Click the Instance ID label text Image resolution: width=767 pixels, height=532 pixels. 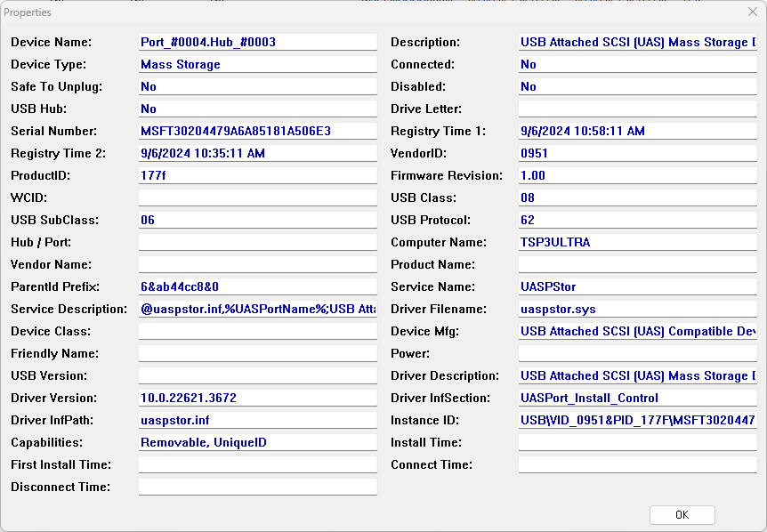425,421
